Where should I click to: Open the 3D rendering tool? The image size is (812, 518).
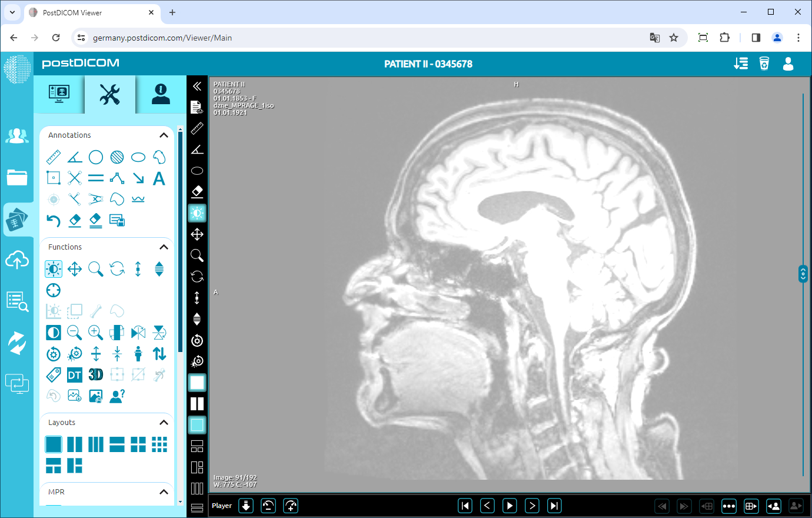96,374
